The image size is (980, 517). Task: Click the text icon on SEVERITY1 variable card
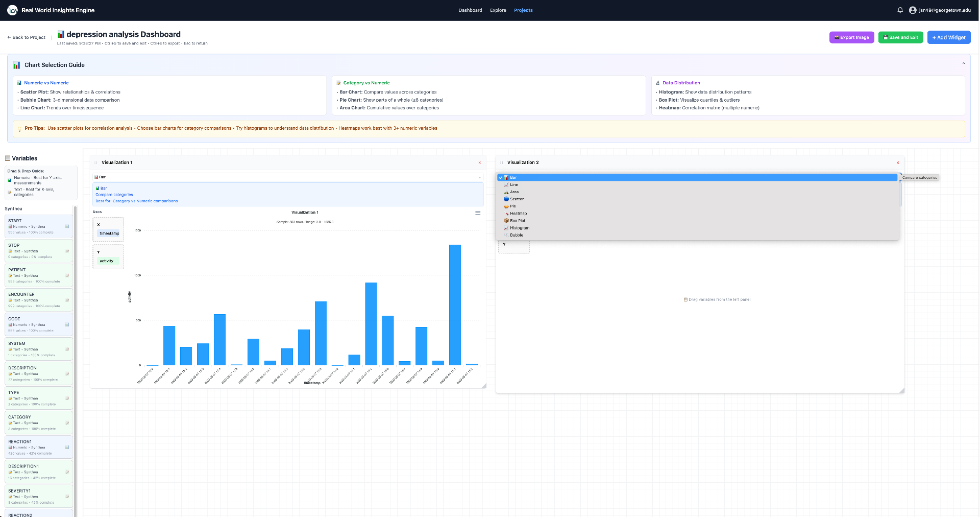pos(67,497)
